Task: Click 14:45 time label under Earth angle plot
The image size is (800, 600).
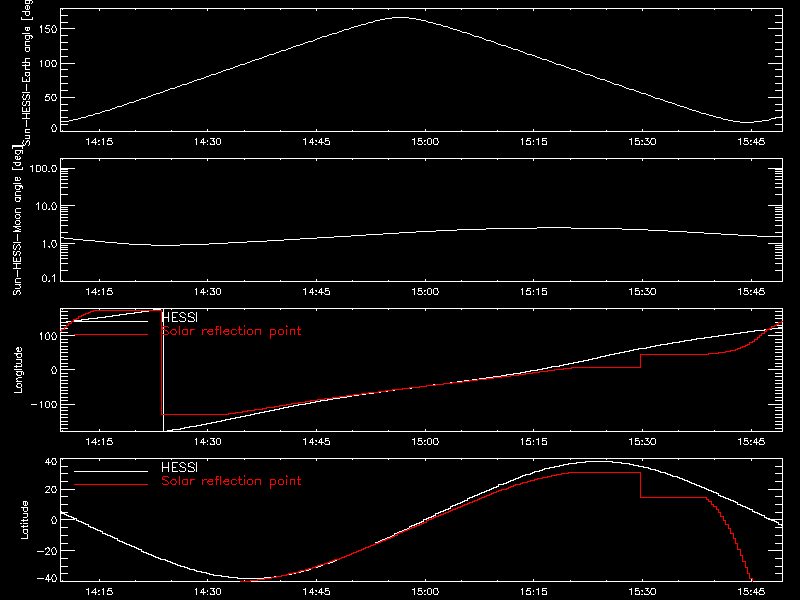Action: coord(316,142)
